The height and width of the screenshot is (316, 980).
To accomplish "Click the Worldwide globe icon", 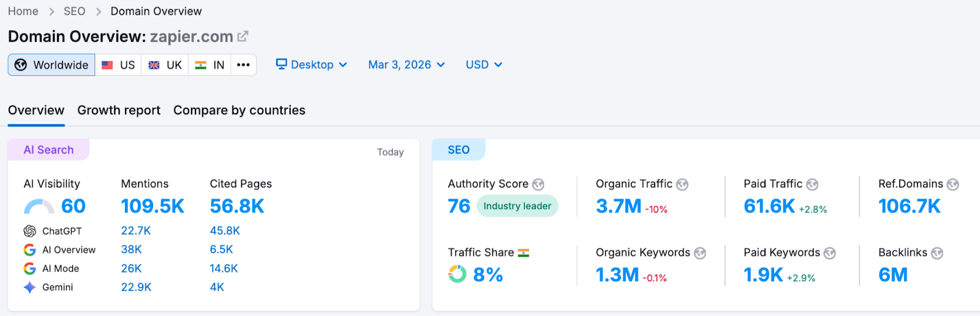I will tap(21, 65).
